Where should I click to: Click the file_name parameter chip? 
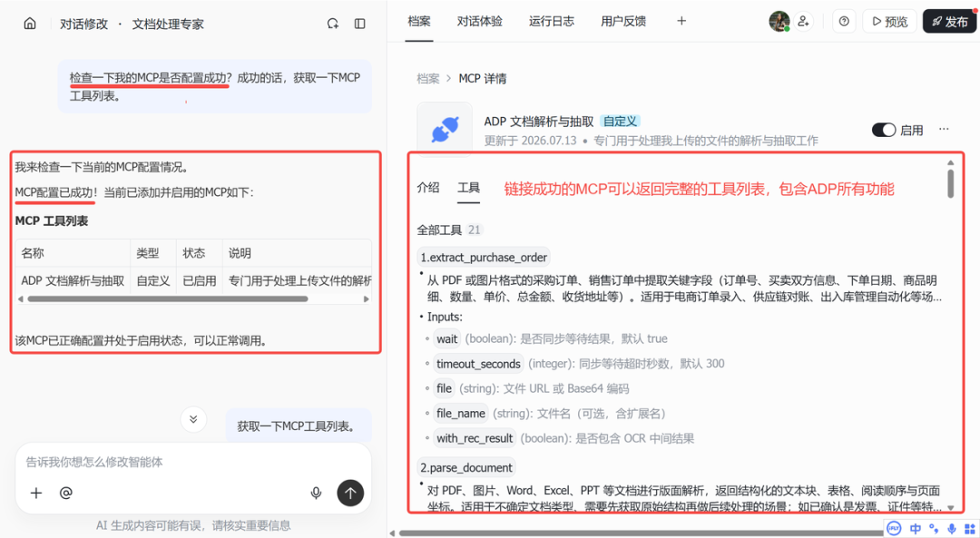(461, 414)
